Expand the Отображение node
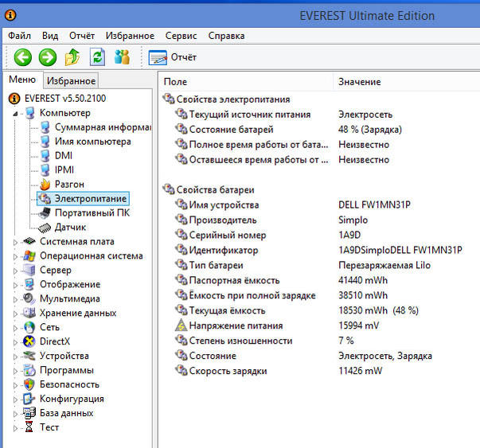Image resolution: width=480 pixels, height=448 pixels. pos(15,285)
